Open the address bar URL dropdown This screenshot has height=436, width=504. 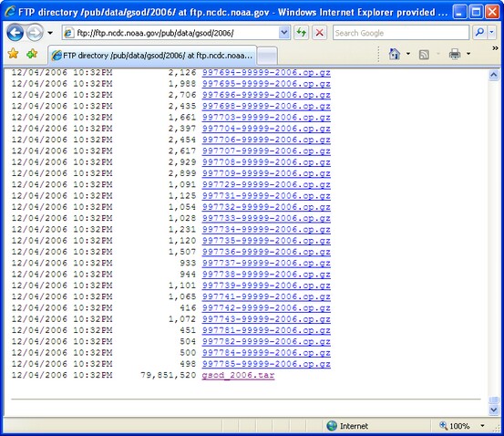coord(283,33)
